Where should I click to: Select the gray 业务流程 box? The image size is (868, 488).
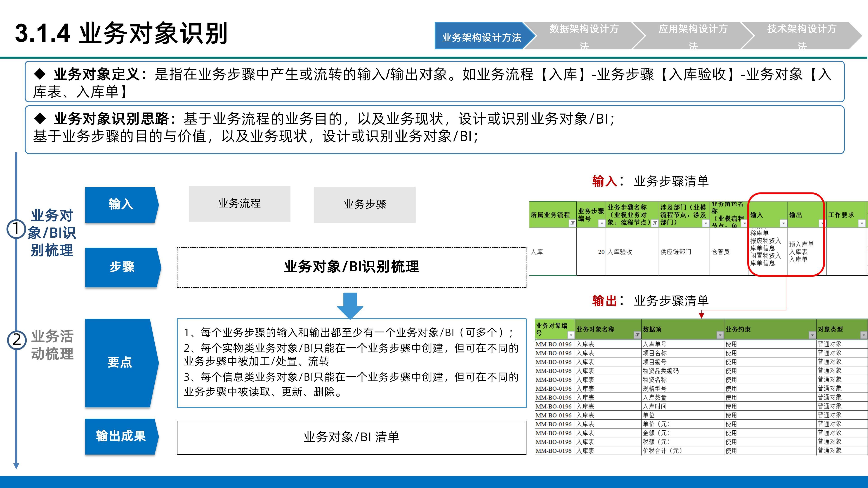(x=240, y=204)
